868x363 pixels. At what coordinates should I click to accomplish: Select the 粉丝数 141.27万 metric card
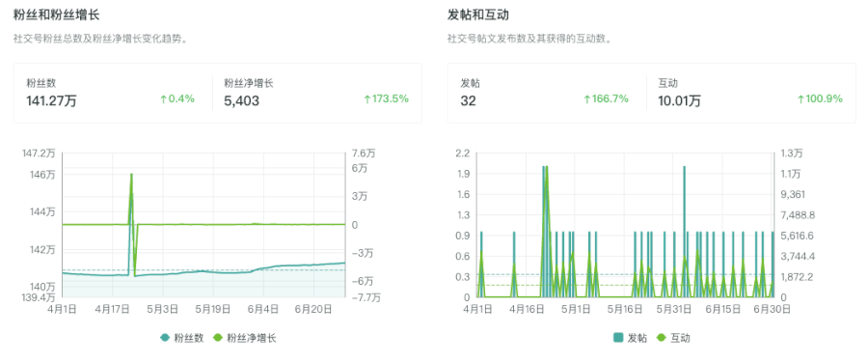(114, 93)
